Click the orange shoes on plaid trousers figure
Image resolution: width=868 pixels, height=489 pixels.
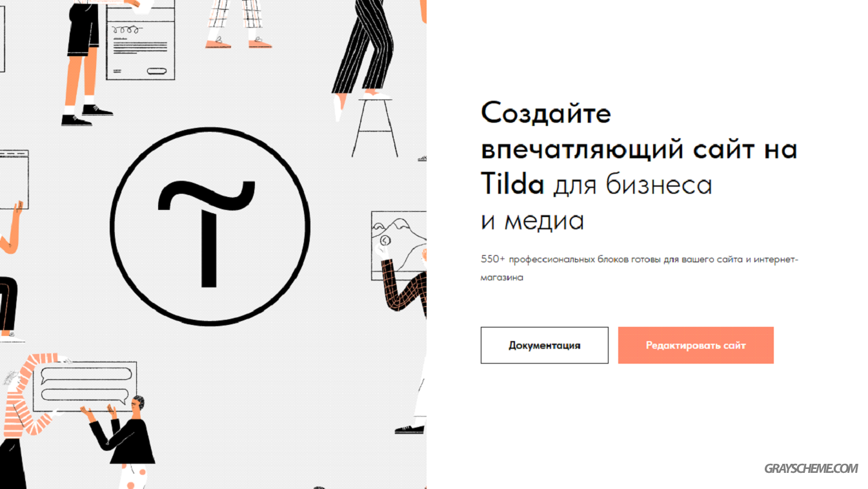pyautogui.click(x=238, y=43)
